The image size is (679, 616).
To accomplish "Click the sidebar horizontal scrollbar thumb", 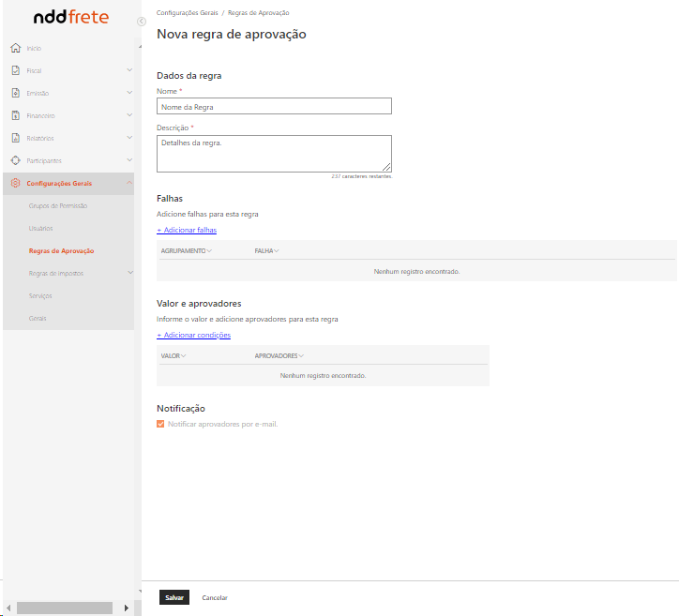I will coord(65,608).
